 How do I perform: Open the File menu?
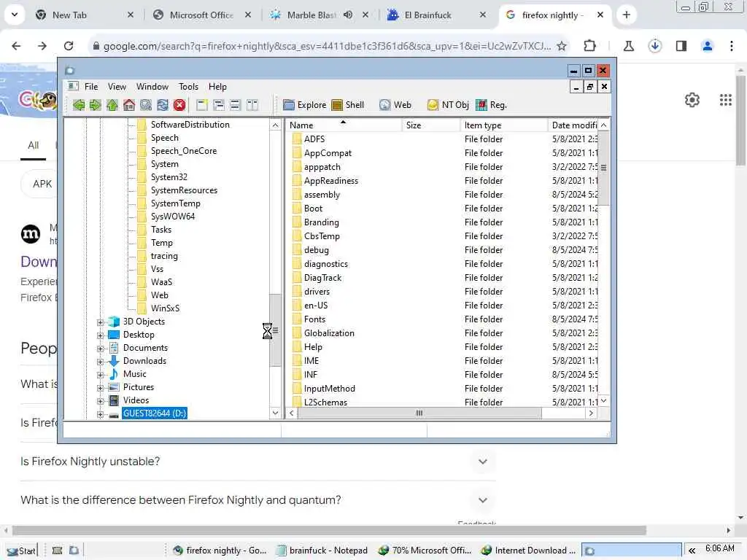tap(91, 87)
